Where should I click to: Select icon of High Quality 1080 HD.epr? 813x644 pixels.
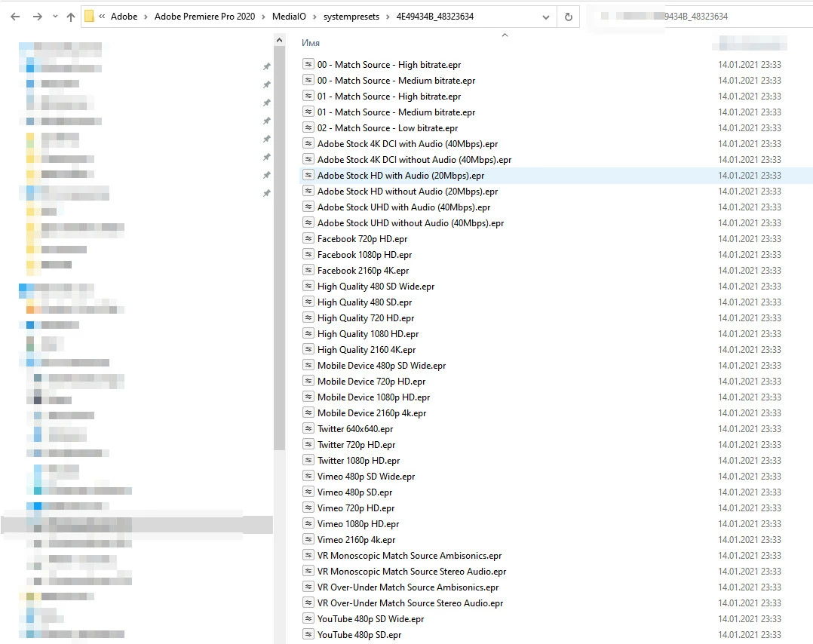308,333
